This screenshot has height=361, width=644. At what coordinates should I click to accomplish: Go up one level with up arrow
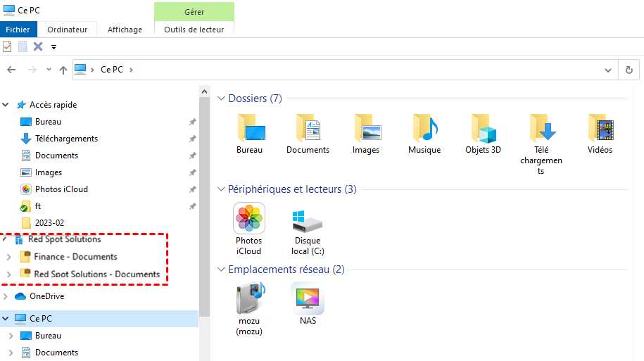point(63,70)
